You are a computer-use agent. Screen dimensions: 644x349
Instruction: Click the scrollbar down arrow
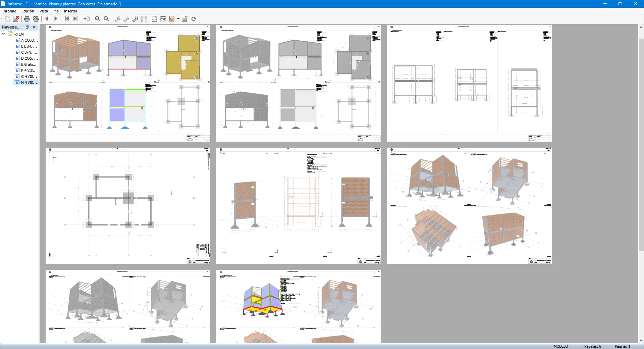[x=641, y=340]
